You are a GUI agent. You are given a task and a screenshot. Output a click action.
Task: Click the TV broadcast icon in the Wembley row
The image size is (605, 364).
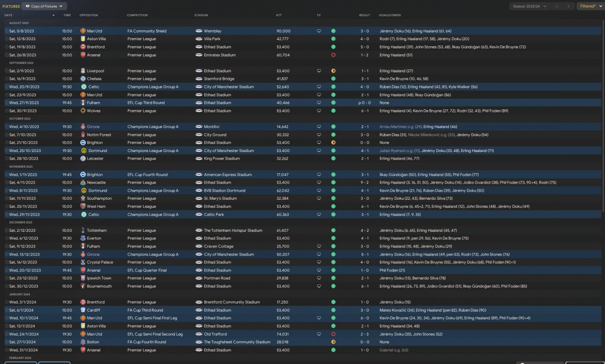pyautogui.click(x=319, y=31)
